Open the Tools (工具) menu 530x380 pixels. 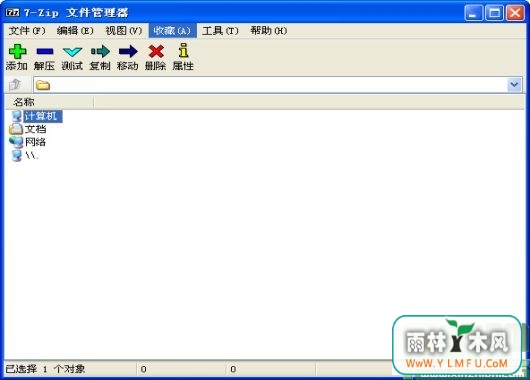[220, 31]
